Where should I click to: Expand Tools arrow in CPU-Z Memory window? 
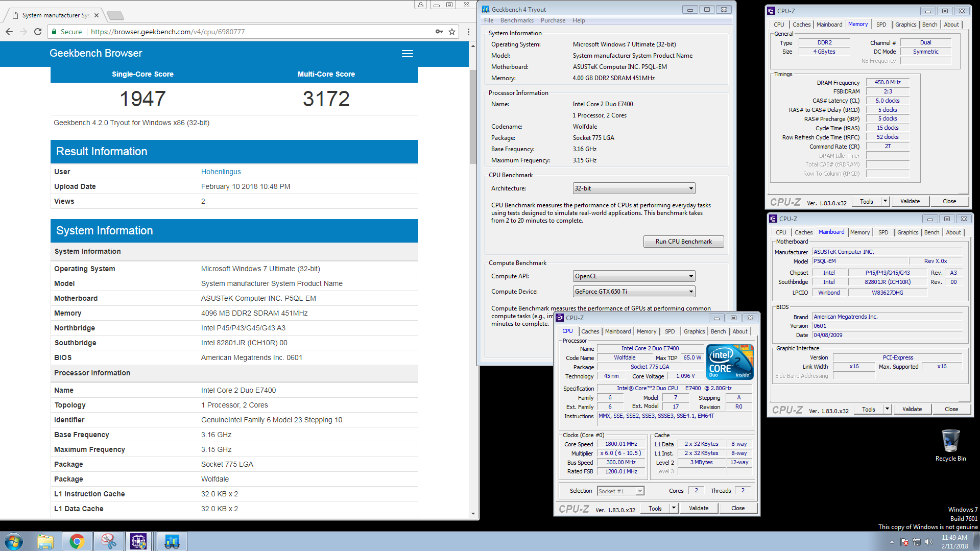886,201
